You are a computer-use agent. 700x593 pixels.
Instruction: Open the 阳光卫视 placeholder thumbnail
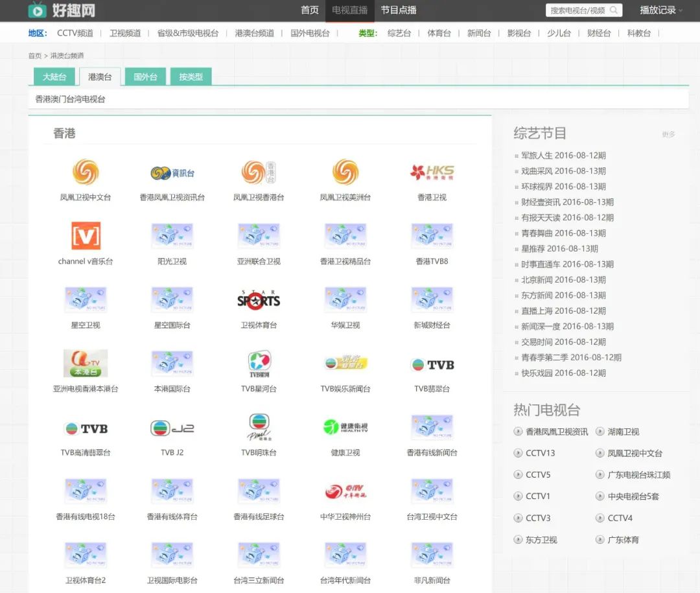(172, 236)
